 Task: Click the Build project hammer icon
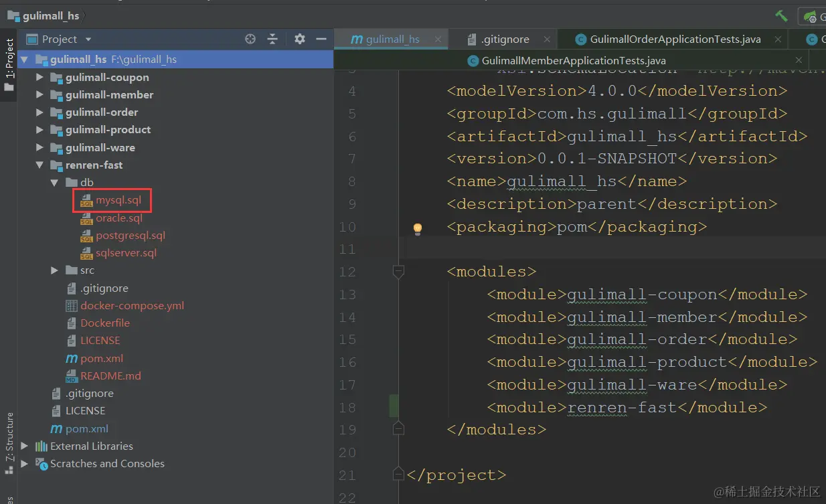tap(781, 15)
